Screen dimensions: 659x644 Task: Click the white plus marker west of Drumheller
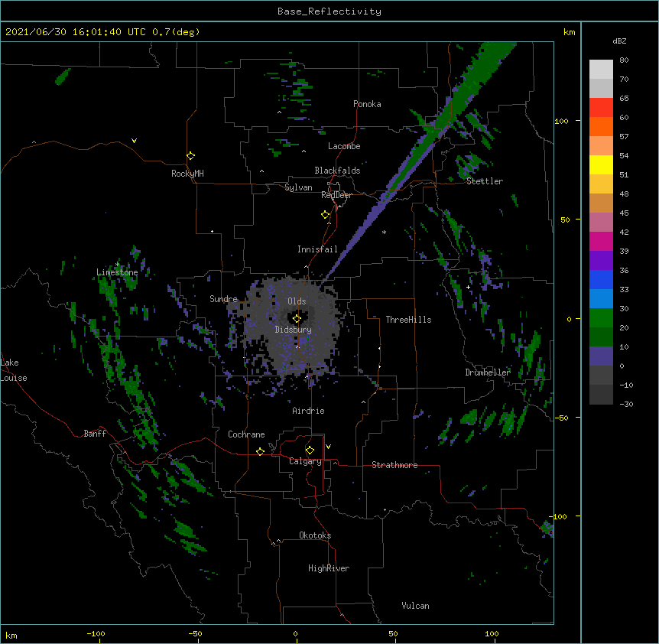pyautogui.click(x=468, y=287)
